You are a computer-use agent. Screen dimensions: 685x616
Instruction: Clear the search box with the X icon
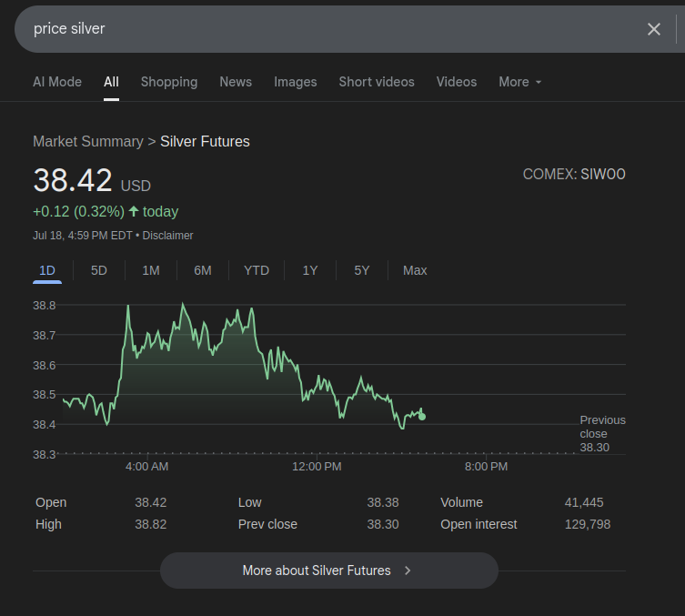[653, 29]
